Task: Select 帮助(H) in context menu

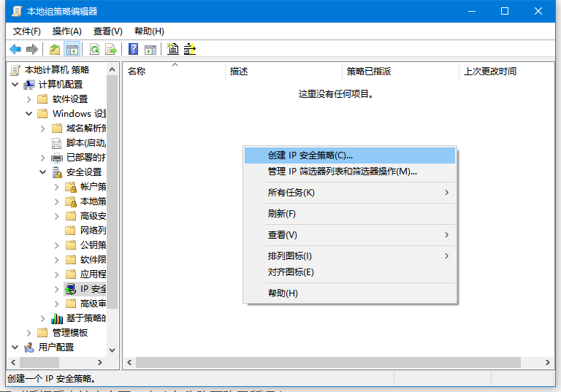Action: 350,293
